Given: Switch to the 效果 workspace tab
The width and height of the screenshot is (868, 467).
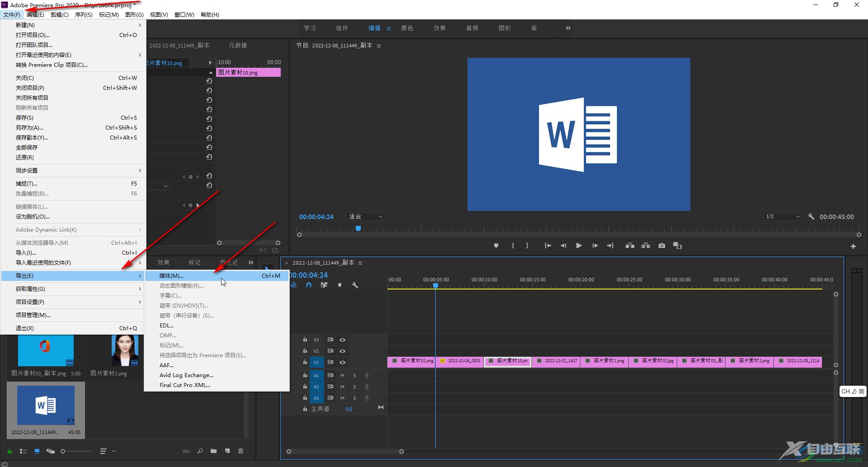Looking at the screenshot, I should pyautogui.click(x=439, y=28).
